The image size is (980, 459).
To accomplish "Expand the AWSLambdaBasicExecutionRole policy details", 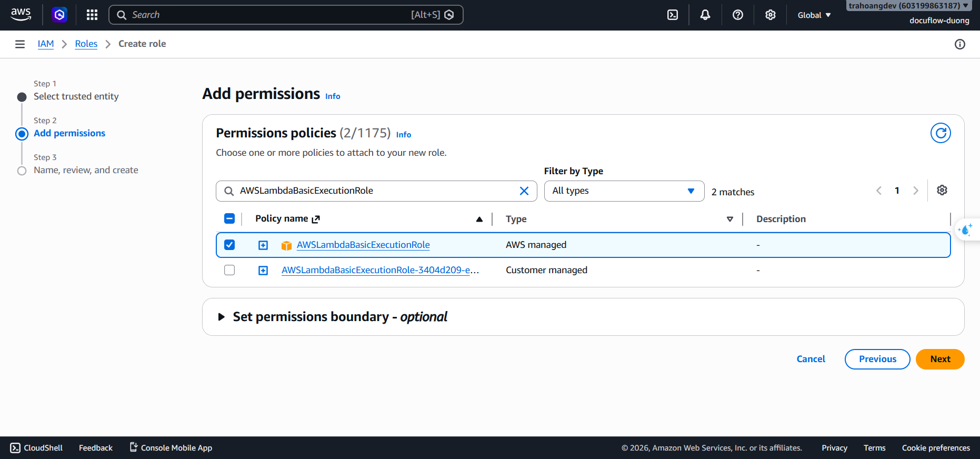I will pyautogui.click(x=263, y=245).
